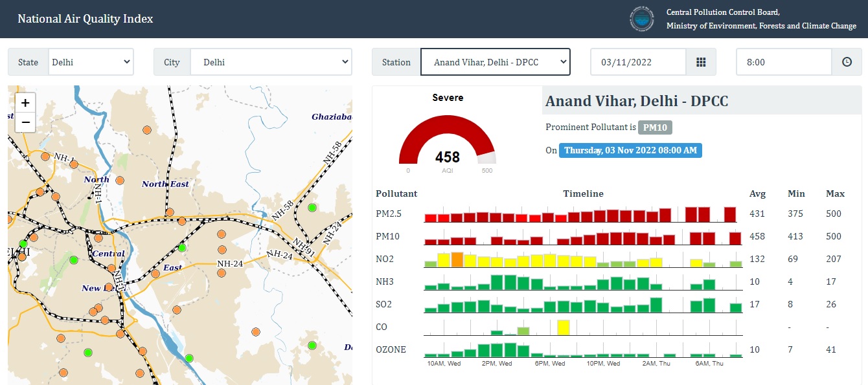Image resolution: width=868 pixels, height=385 pixels.
Task: Zoom in on the map using plus button
Action: coord(25,102)
